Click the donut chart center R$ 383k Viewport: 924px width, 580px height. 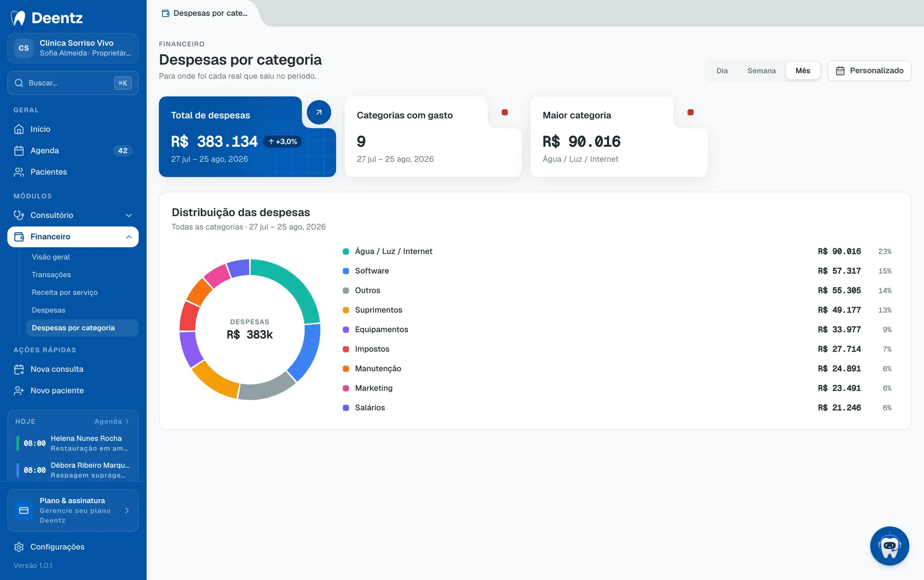[x=249, y=334]
